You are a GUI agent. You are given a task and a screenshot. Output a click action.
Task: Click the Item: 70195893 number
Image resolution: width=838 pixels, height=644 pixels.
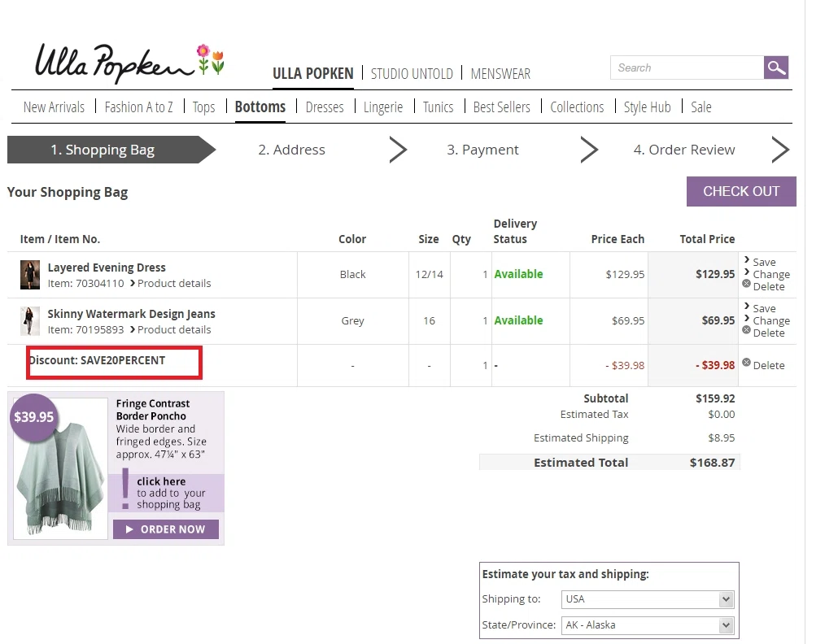click(85, 330)
